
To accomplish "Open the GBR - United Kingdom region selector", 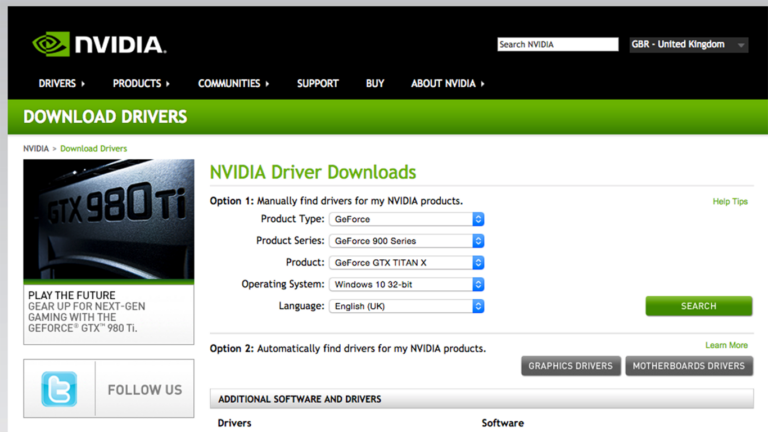I will pyautogui.click(x=689, y=45).
